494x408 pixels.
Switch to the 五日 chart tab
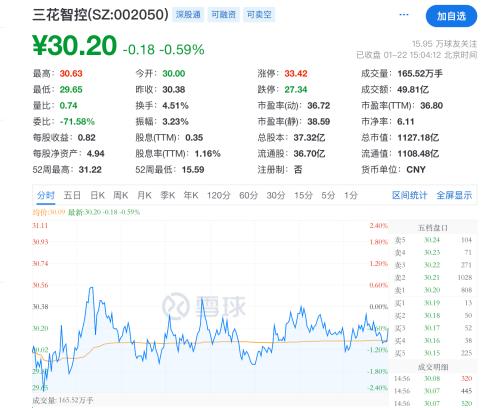(x=72, y=195)
